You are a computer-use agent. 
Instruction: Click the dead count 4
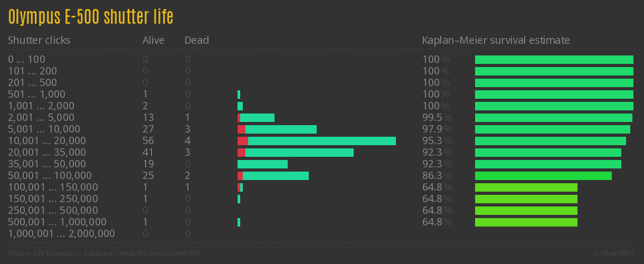tap(187, 141)
